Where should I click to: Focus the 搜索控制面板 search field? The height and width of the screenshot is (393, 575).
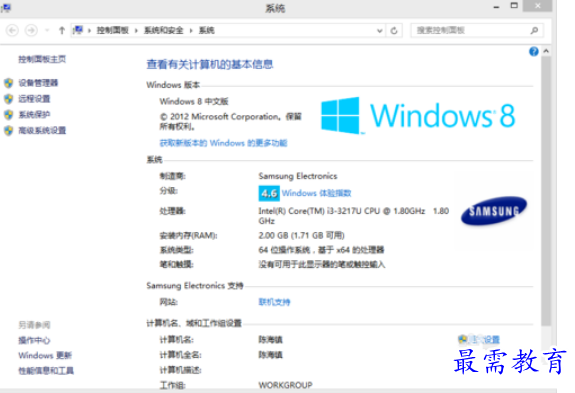[x=477, y=30]
